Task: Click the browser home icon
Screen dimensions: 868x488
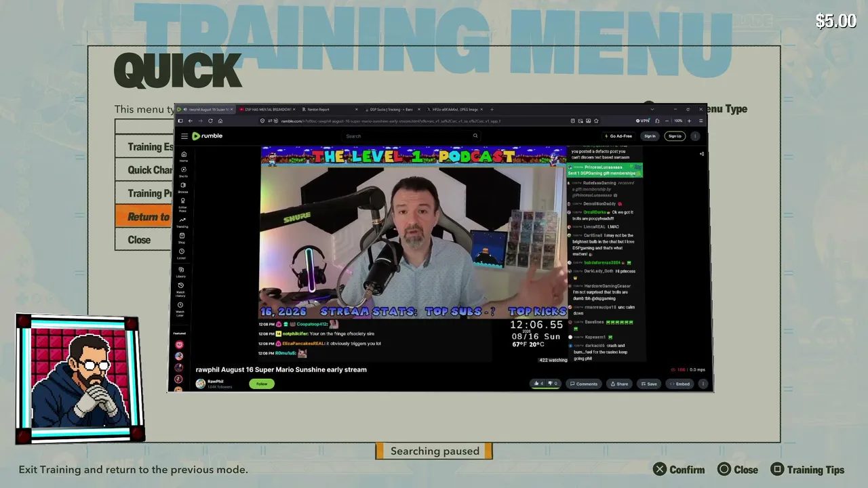Action: (x=220, y=121)
